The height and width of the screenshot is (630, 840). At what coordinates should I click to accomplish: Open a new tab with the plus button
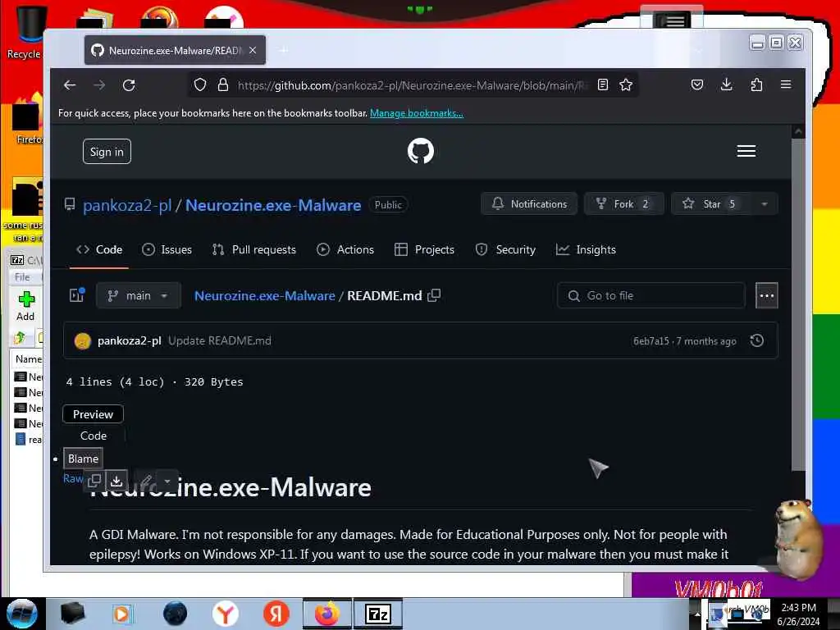click(284, 50)
